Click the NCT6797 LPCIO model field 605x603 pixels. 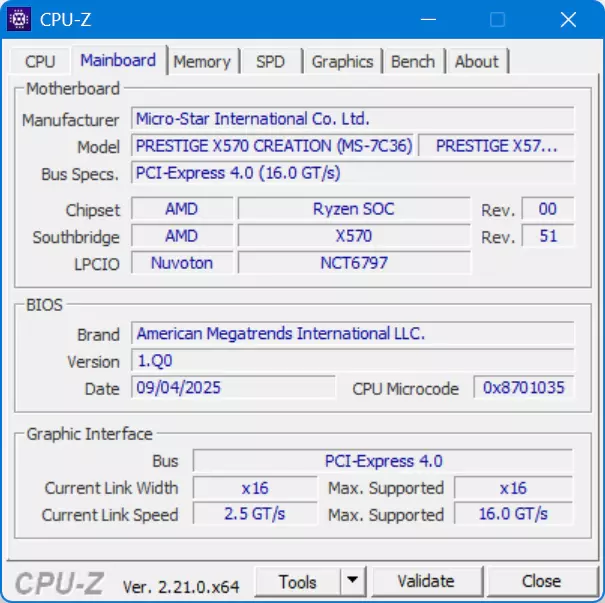pos(354,263)
